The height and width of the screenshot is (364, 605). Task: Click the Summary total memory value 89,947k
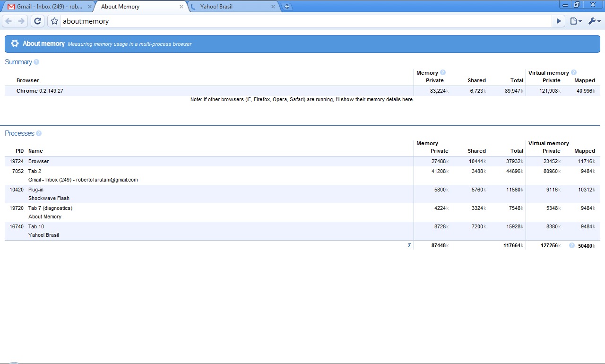514,91
